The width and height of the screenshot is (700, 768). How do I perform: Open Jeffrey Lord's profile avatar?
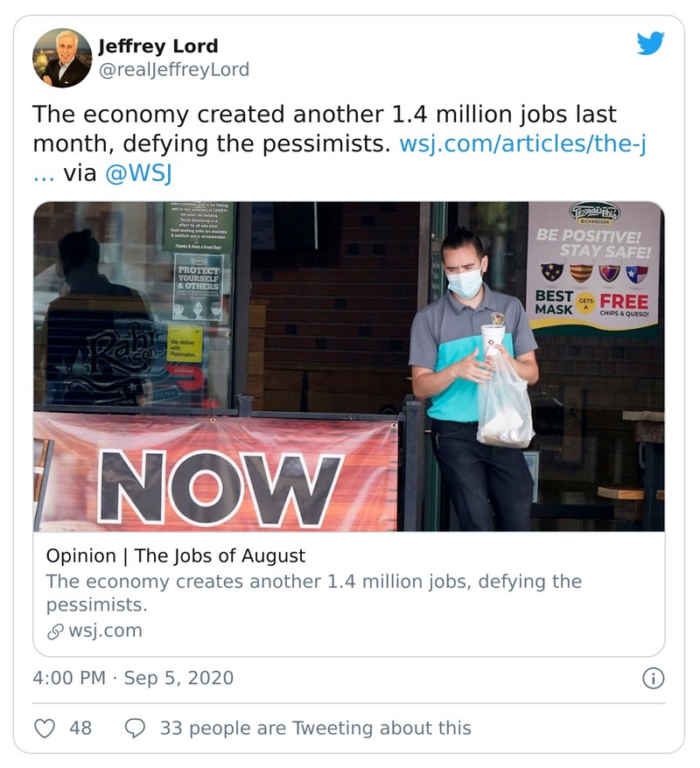click(x=62, y=58)
